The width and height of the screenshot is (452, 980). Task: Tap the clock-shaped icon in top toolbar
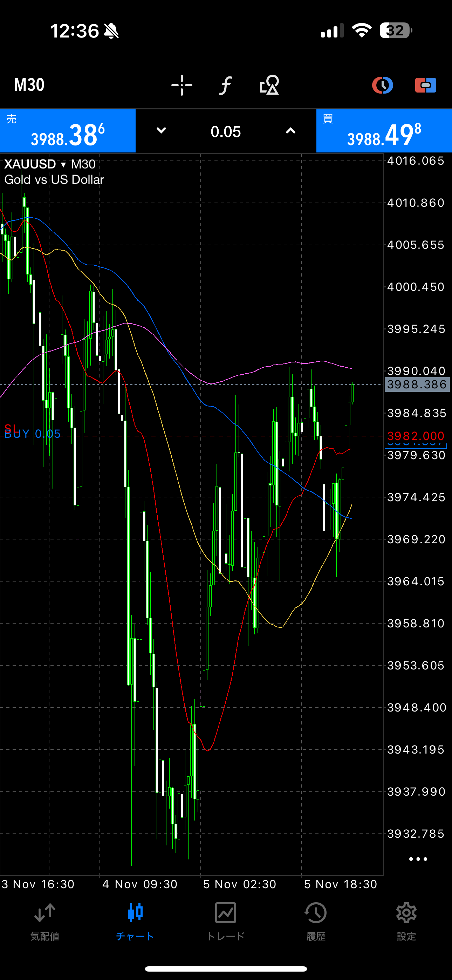point(382,85)
